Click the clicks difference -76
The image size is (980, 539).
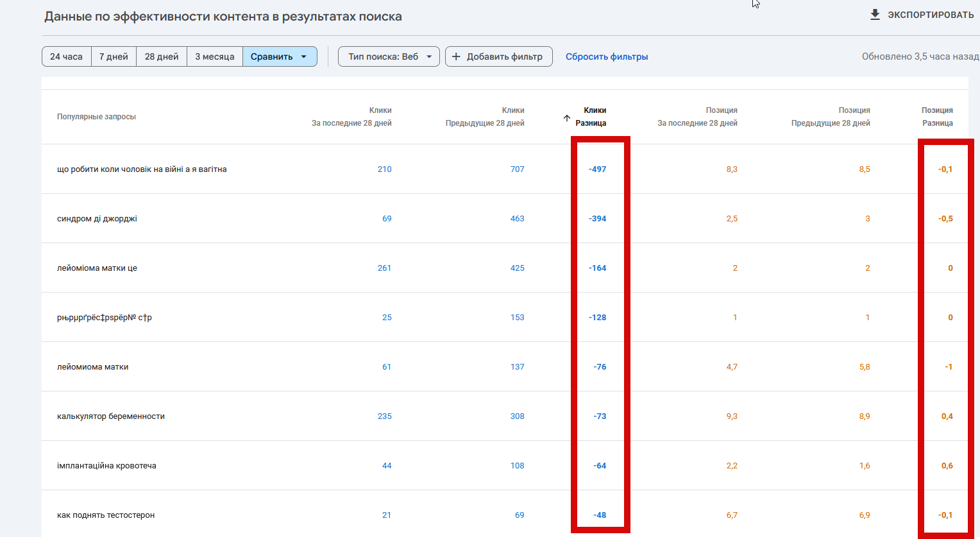pos(600,367)
